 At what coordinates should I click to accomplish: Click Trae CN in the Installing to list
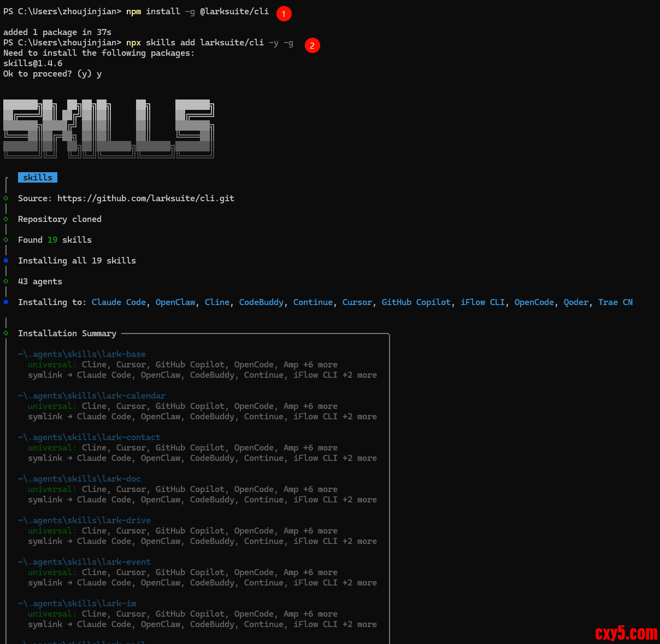click(615, 302)
